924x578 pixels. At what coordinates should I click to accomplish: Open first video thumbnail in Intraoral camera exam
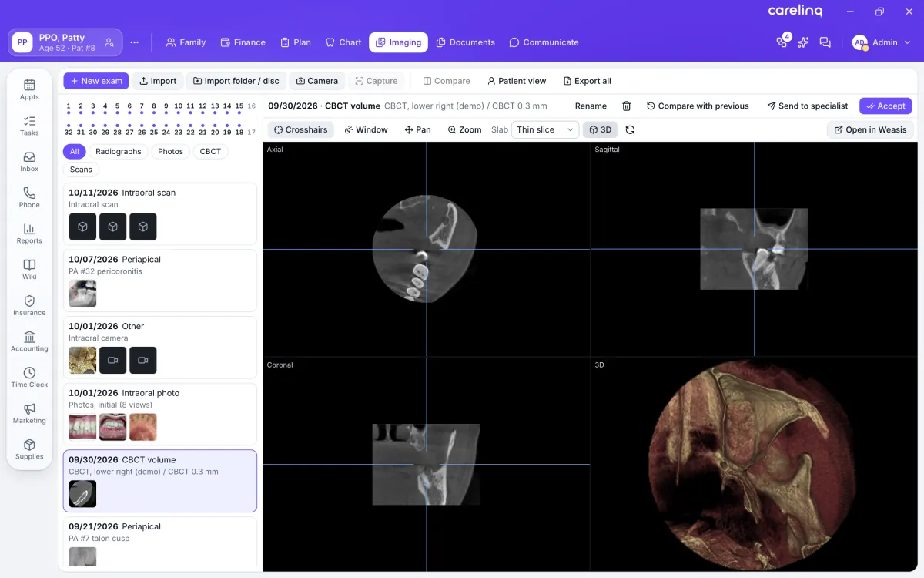[x=112, y=360]
